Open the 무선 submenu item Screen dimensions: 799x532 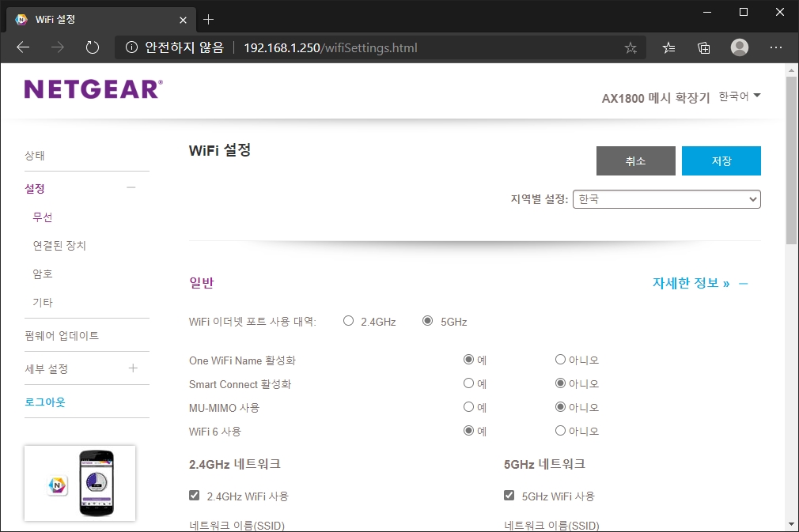(43, 217)
